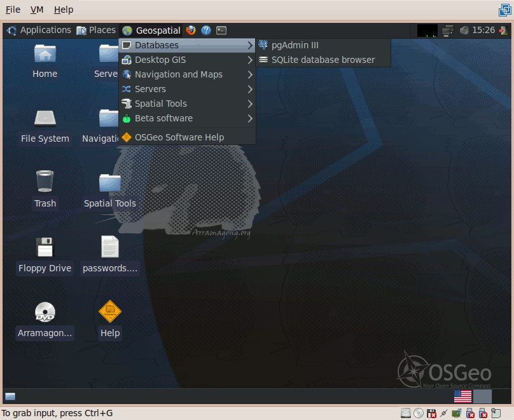Screen dimensions: 514x420
Task: Click the CPU monitor graph in the panel
Action: point(427,30)
